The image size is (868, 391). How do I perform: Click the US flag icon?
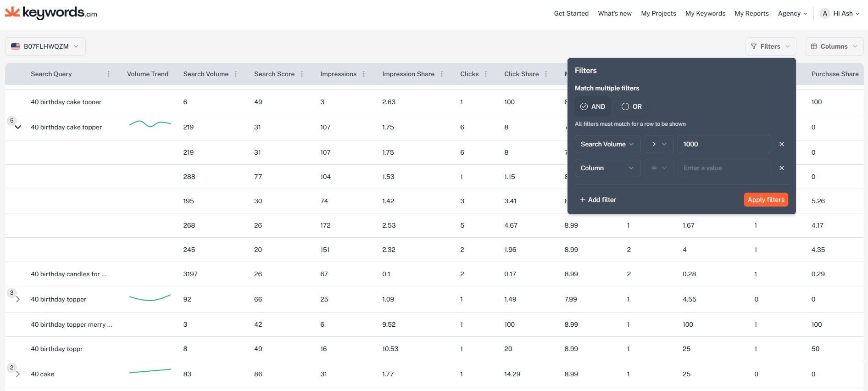[16, 46]
